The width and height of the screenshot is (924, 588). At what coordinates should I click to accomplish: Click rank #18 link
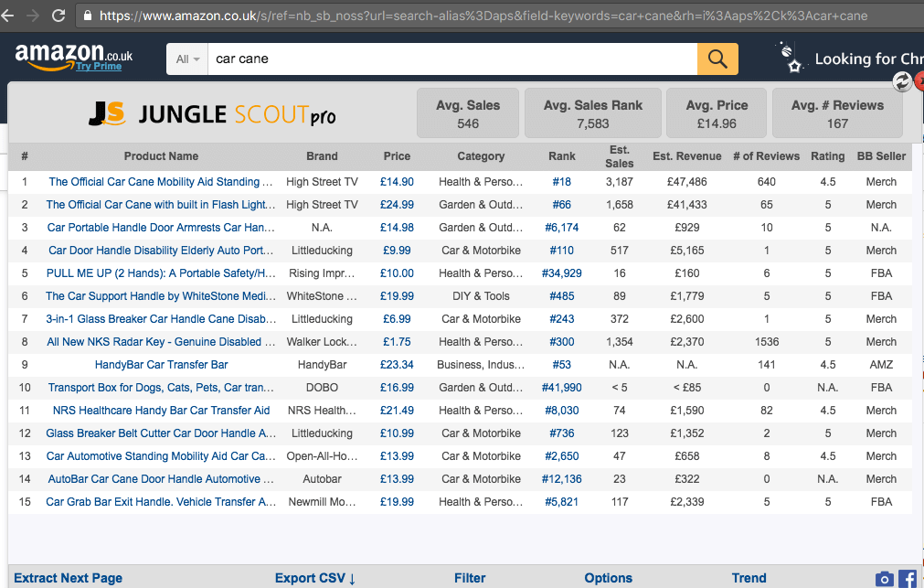[561, 182]
